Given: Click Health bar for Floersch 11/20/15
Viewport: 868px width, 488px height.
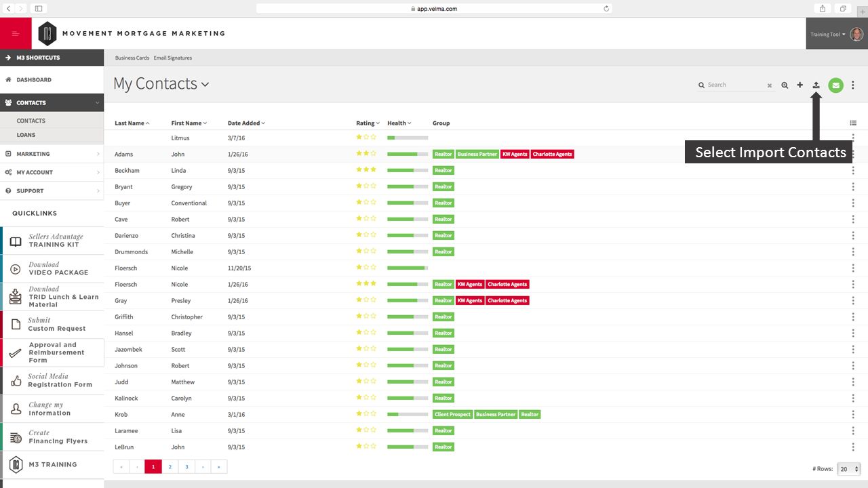Looking at the screenshot, I should (x=408, y=268).
